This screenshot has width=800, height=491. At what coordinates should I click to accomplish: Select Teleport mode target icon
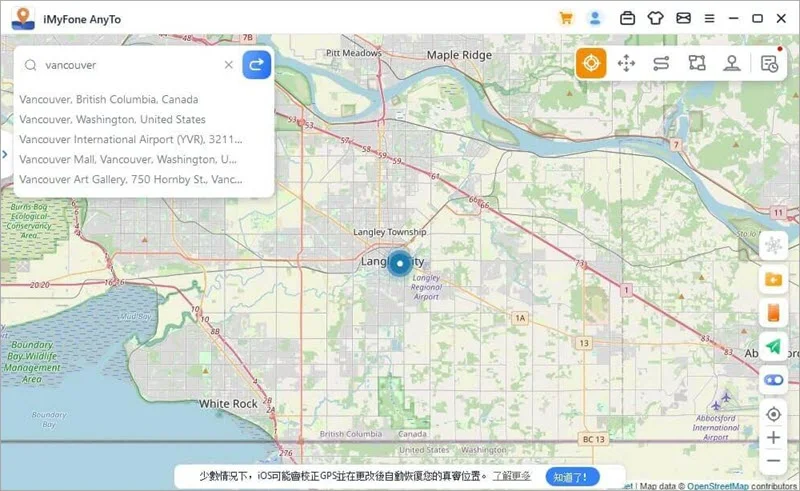click(x=591, y=63)
